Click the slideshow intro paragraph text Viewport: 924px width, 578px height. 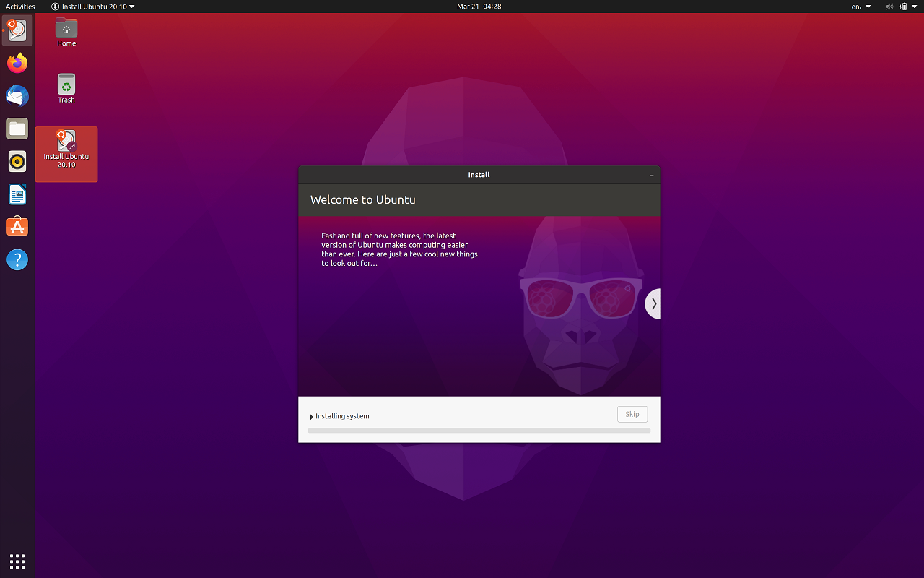point(399,249)
